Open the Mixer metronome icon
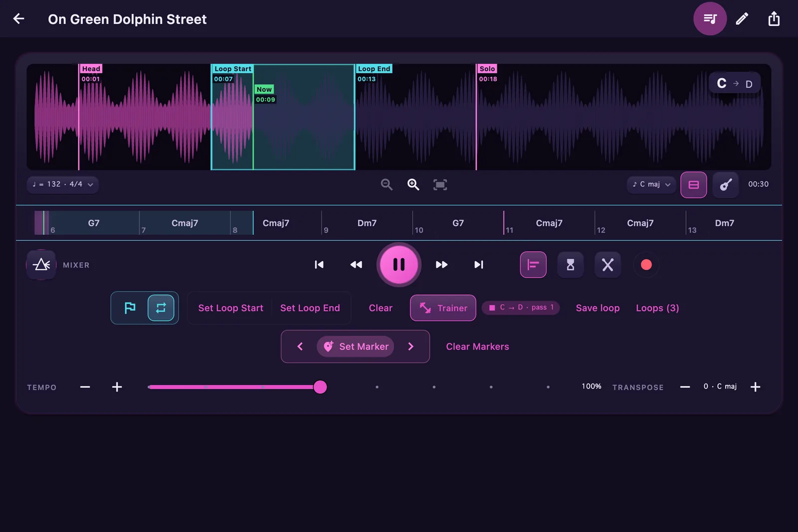This screenshot has height=532, width=798. tap(41, 265)
